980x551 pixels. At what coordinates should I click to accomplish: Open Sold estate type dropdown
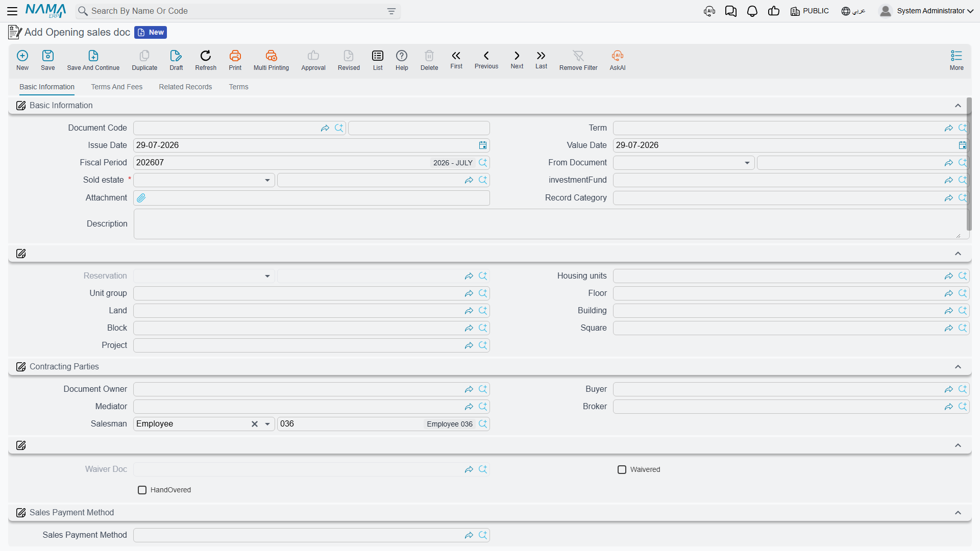pos(267,180)
